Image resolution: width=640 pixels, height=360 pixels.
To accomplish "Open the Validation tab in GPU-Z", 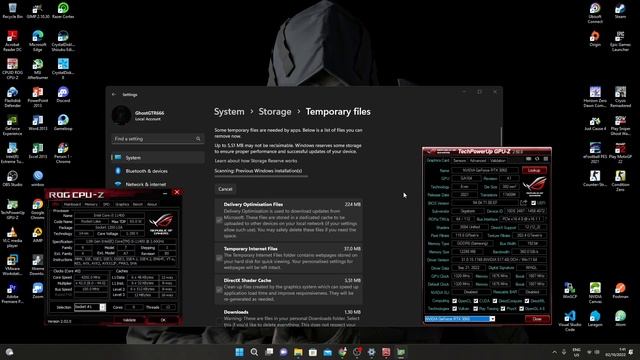I will point(498,160).
